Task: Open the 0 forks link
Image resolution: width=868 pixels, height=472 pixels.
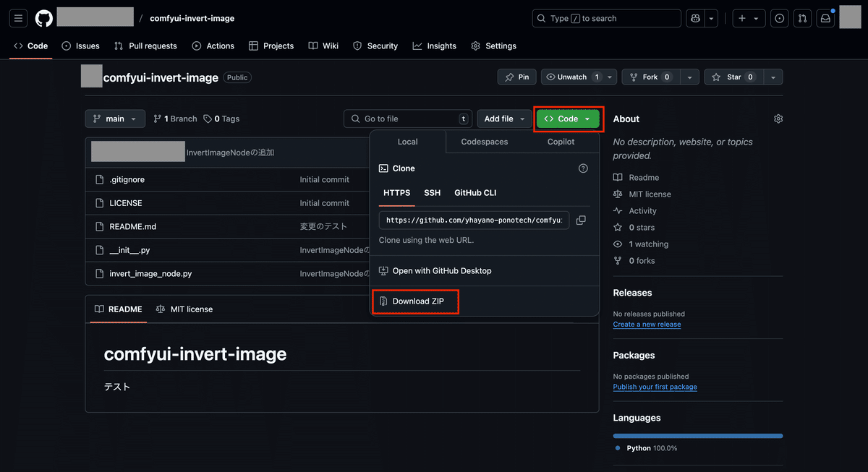Action: [634, 261]
